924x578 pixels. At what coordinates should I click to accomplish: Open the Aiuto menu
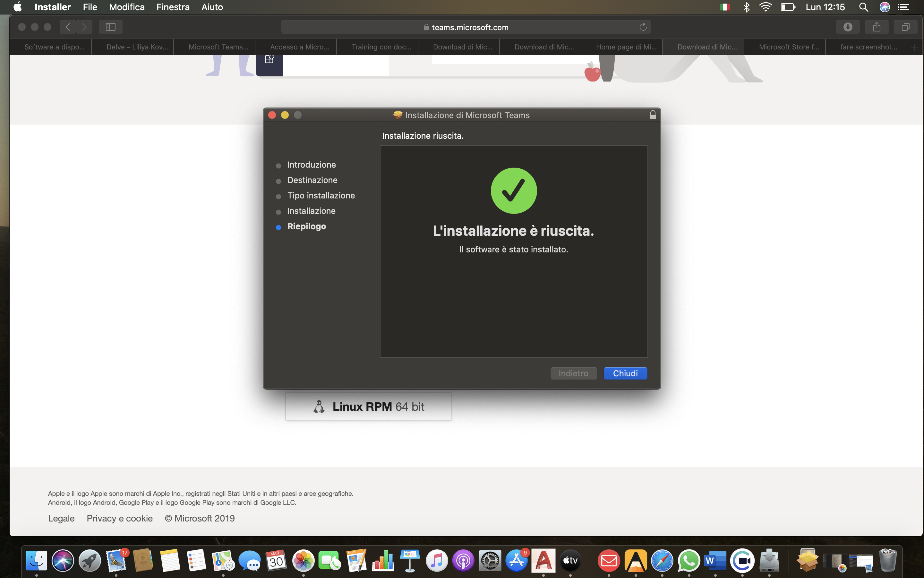tap(212, 7)
